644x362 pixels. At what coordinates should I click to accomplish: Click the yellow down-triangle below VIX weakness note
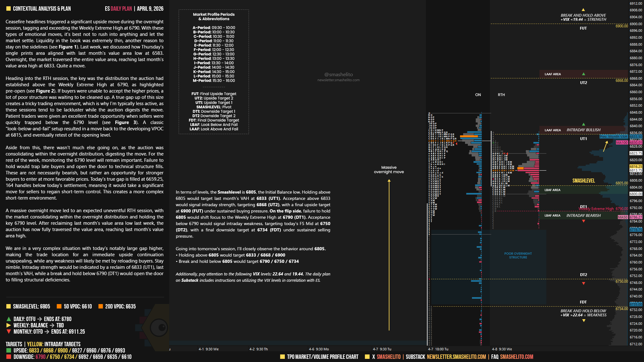584,320
